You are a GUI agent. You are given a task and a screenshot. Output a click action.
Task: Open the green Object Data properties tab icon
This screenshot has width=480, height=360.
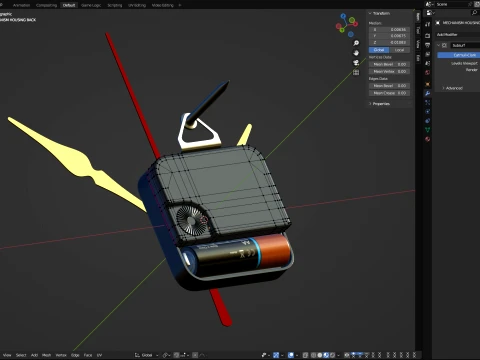(428, 130)
